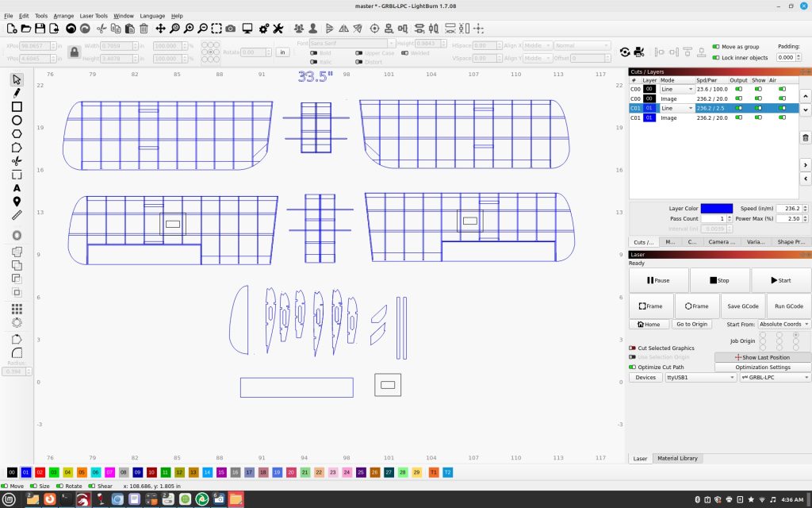This screenshot has height=508, width=812.
Task: Click the Pass Count input field
Action: tap(713, 218)
